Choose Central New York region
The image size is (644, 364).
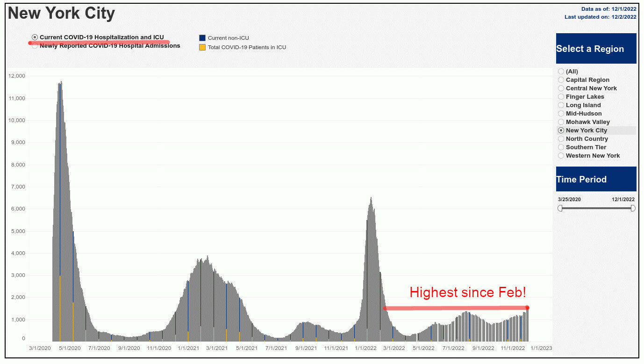click(x=561, y=88)
